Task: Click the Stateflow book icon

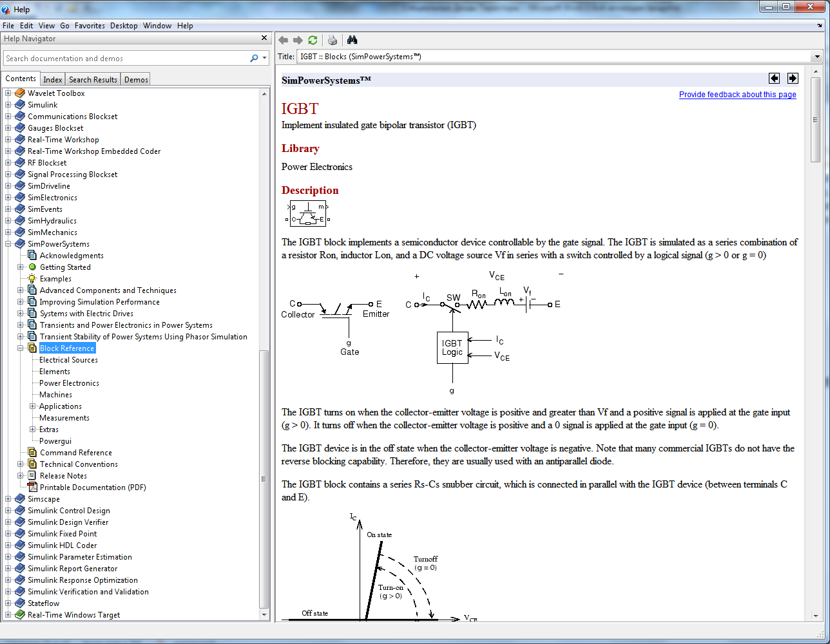Action: (20, 603)
